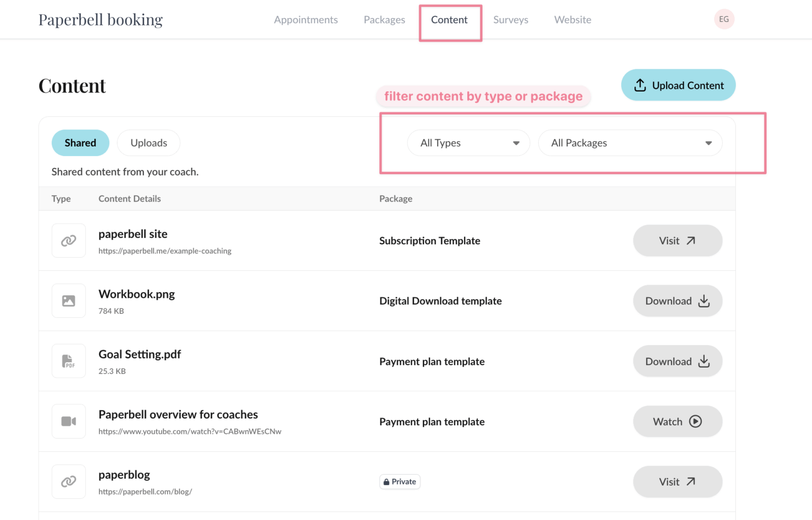The image size is (812, 520).
Task: Switch to the Surveys tab
Action: click(x=511, y=19)
